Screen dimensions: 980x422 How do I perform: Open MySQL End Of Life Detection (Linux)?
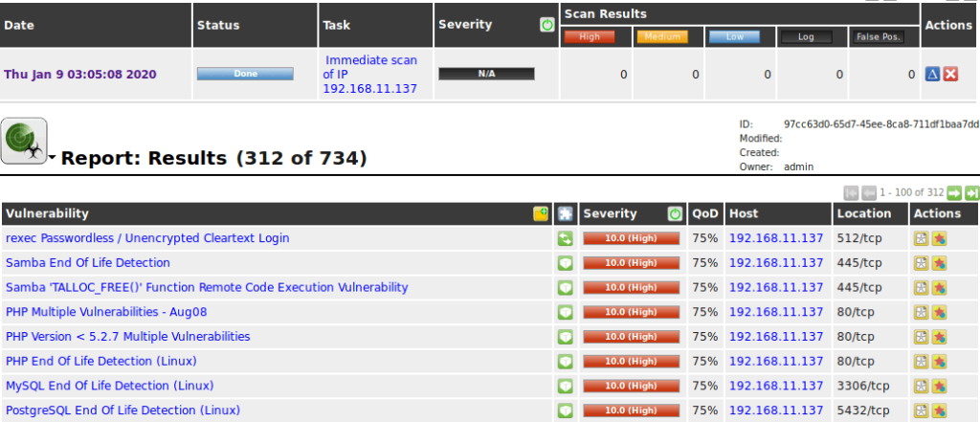(x=109, y=386)
